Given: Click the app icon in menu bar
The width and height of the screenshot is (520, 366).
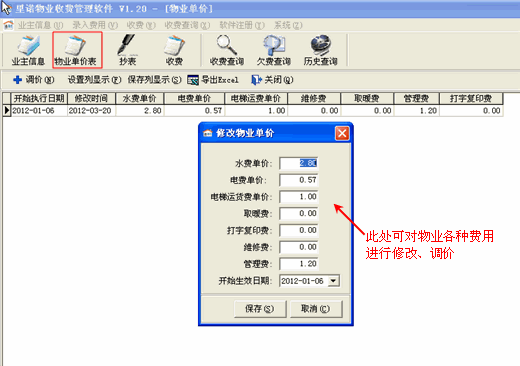Looking at the screenshot, I should 8,25.
